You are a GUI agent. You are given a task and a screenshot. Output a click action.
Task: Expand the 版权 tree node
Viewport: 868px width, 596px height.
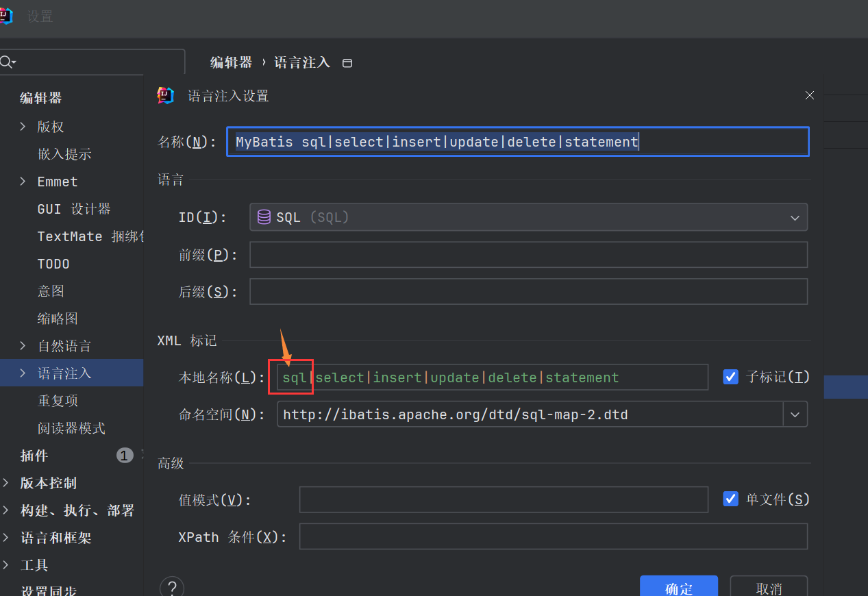tap(23, 126)
